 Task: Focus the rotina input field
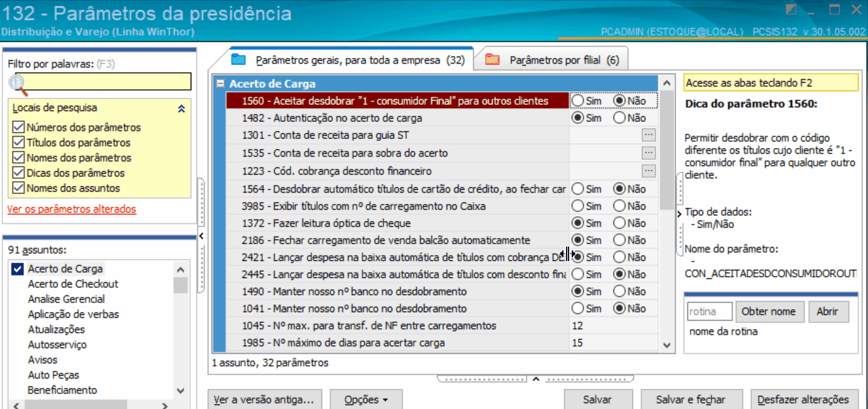point(709,312)
